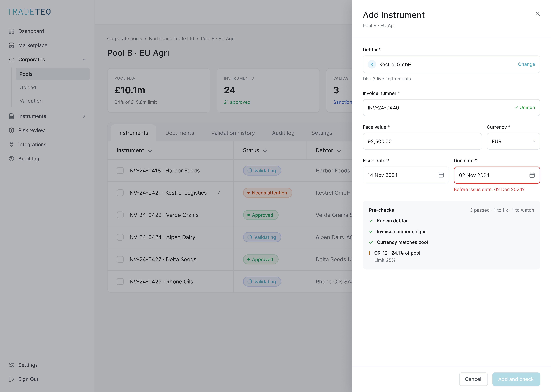Open the pool Settings tab
551x392 pixels.
point(322,133)
